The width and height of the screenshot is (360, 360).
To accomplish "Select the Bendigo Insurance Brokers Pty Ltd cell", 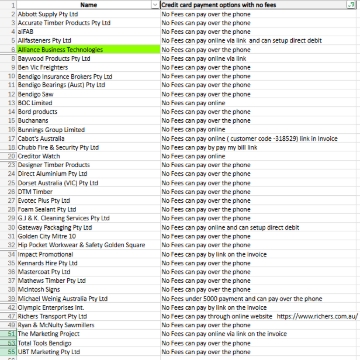I will (x=88, y=76).
